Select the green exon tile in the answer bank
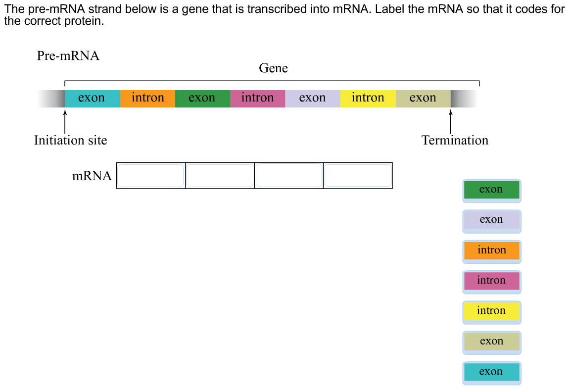Viewport: 570px width, 392px height. (491, 190)
